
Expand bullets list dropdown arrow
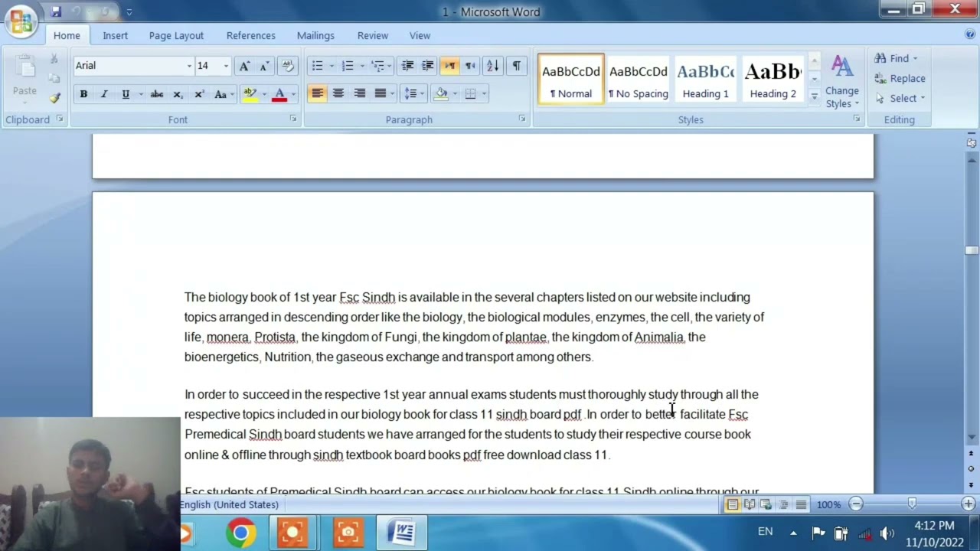[332, 66]
